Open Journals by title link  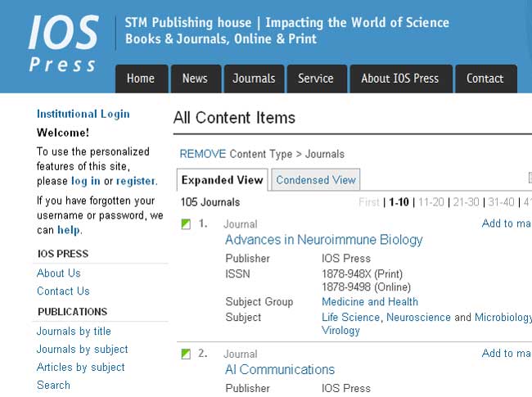pyautogui.click(x=74, y=332)
